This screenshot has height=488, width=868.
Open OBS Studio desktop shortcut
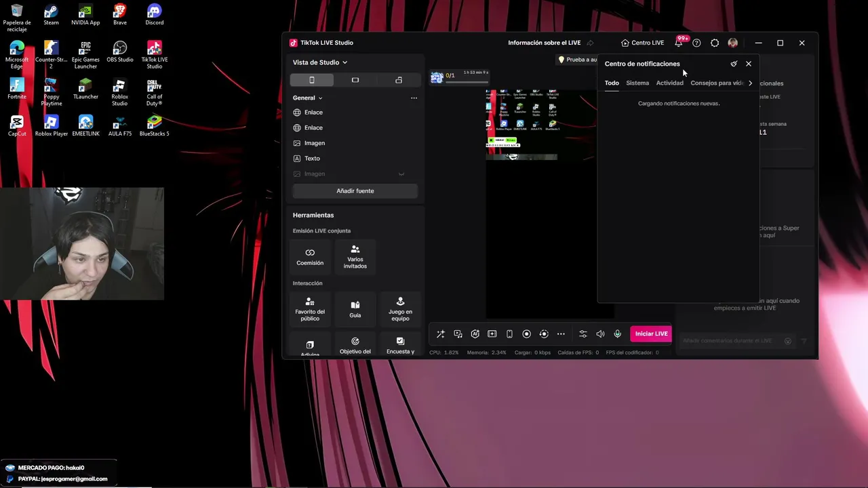click(x=120, y=52)
